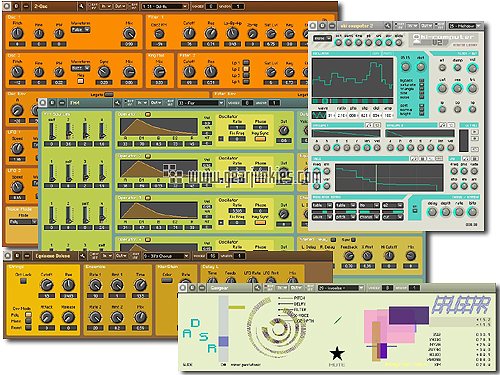This screenshot has height=375, width=500.
Task: Click the wrench icon in Equinoxe Deluxe header
Action: (x=82, y=256)
